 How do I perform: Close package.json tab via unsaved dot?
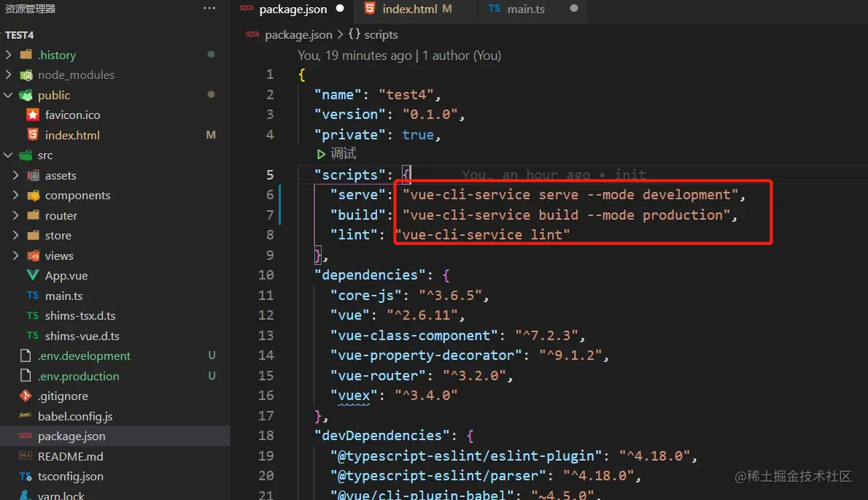tap(340, 8)
